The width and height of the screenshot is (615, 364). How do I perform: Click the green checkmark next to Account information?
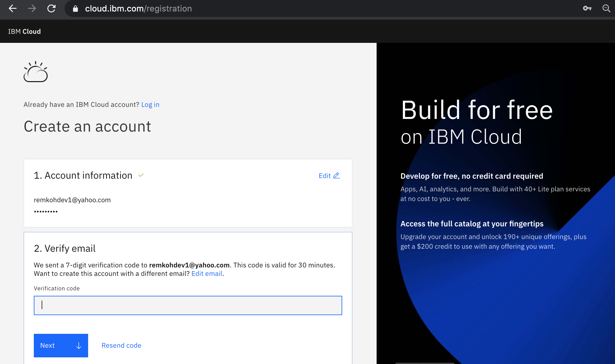[141, 175]
